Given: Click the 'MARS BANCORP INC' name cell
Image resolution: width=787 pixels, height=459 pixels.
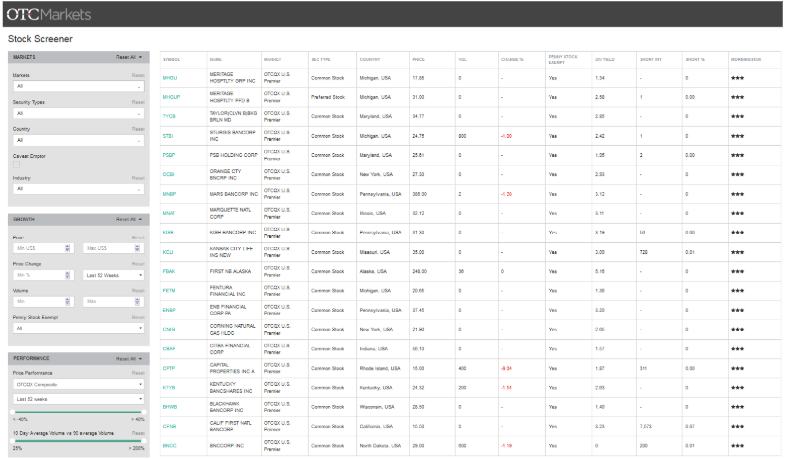Looking at the screenshot, I should coord(234,194).
